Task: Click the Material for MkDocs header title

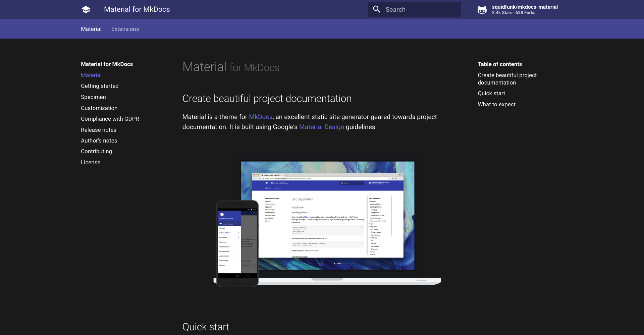Action: click(137, 9)
